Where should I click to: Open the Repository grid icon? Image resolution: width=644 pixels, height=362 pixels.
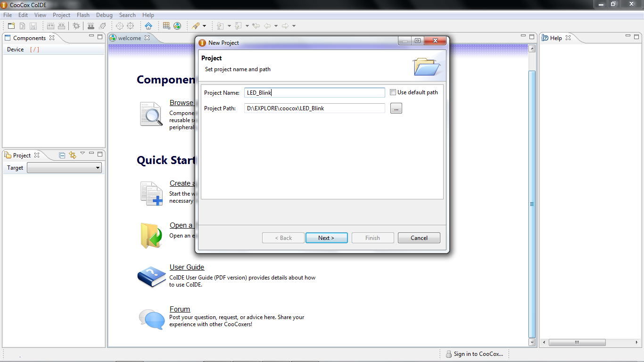pyautogui.click(x=166, y=26)
